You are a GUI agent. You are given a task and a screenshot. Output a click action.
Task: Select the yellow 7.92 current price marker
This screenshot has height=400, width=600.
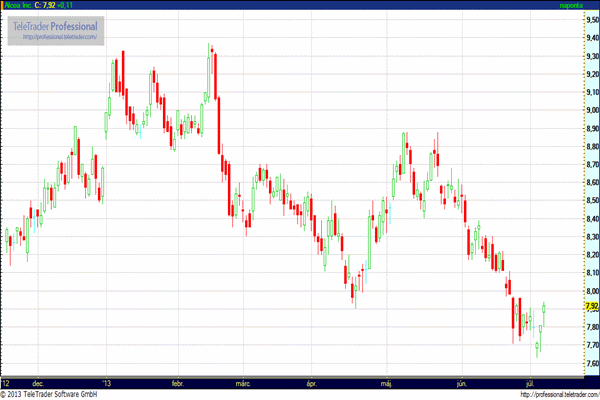591,307
